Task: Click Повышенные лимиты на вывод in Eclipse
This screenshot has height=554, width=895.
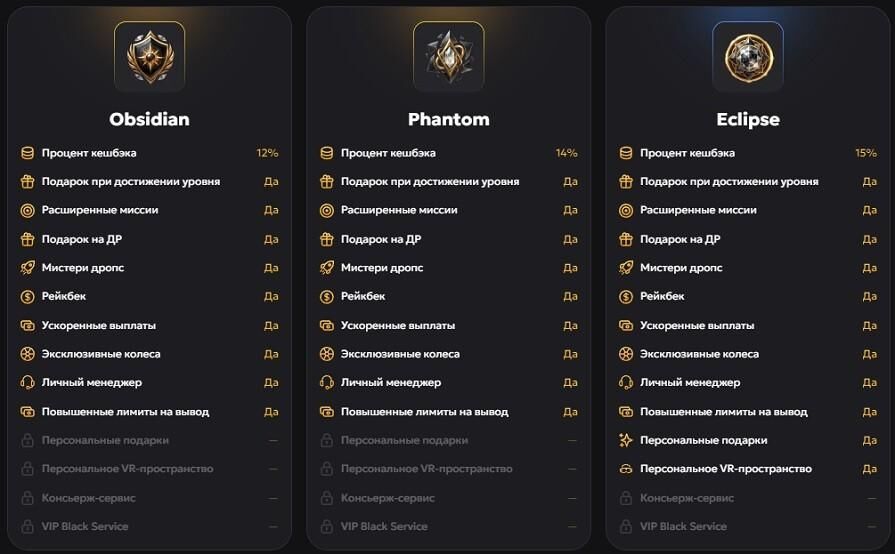Action: pyautogui.click(x=724, y=411)
